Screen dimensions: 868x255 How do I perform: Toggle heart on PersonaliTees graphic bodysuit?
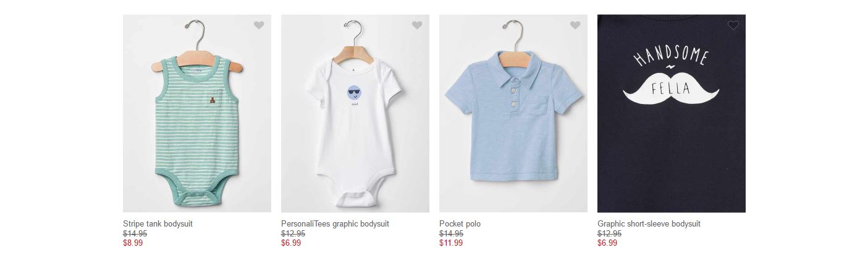pos(417,25)
